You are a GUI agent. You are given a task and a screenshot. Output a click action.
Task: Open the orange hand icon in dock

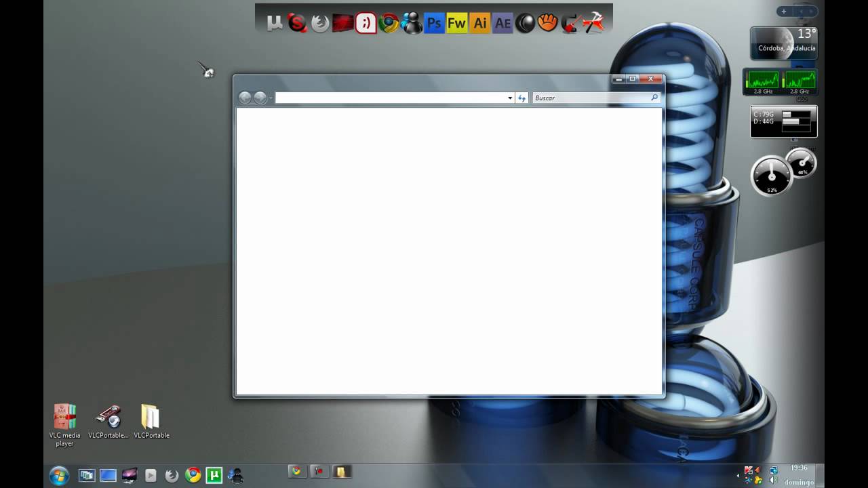pyautogui.click(x=548, y=24)
